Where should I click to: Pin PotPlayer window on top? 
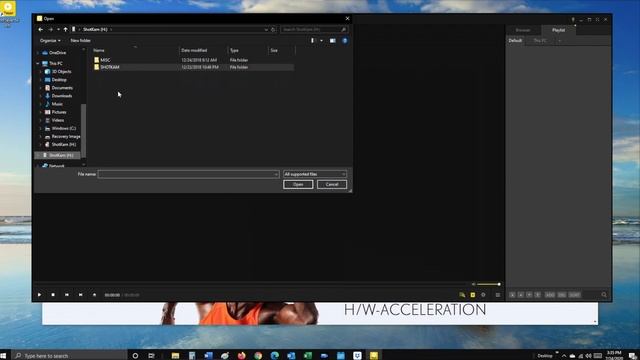pyautogui.click(x=573, y=19)
